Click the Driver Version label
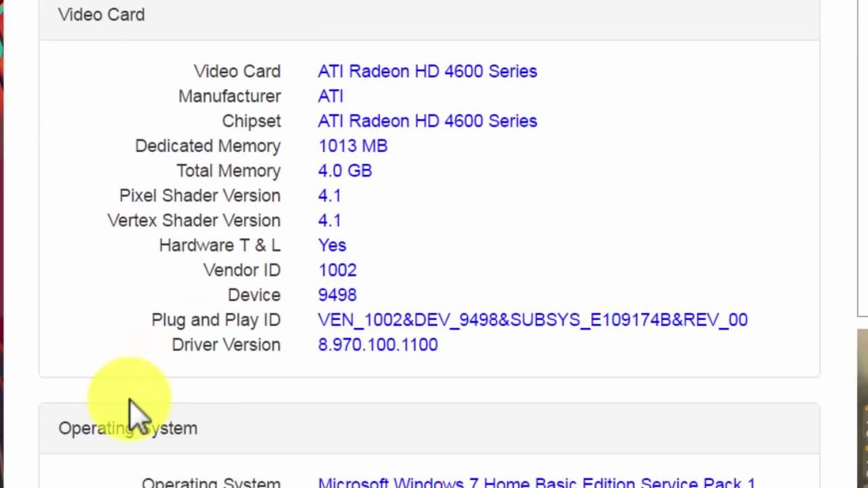Screen dimensions: 868x488 pos(226,345)
